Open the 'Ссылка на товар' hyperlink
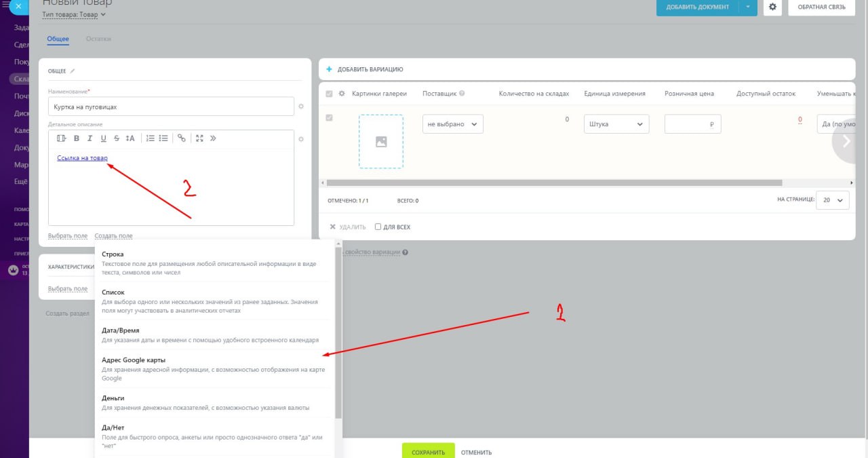The height and width of the screenshot is (458, 868). click(82, 158)
